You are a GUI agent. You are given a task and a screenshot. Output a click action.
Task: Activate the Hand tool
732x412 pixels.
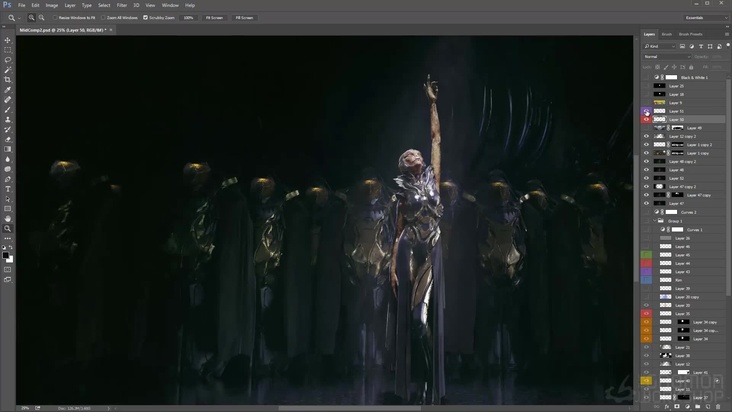click(x=8, y=219)
